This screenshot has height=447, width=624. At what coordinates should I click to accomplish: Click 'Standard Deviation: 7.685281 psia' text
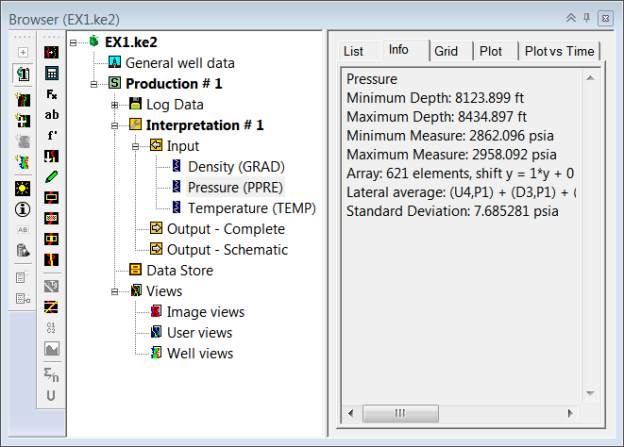[452, 211]
